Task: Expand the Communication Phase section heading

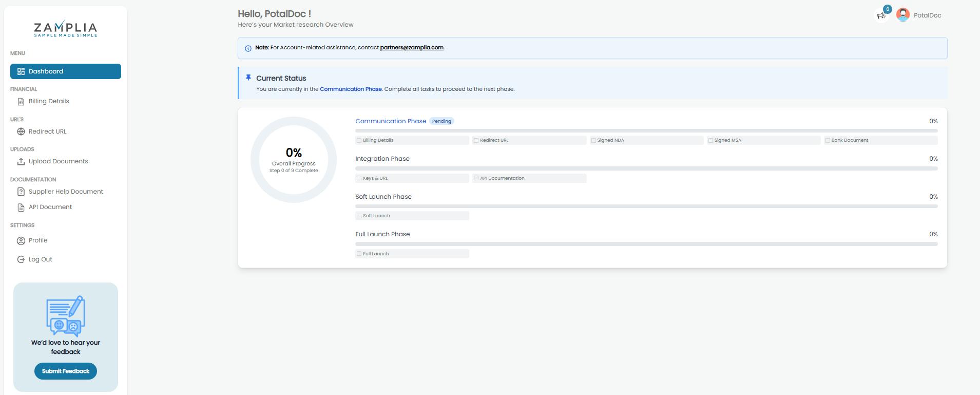Action: click(x=391, y=121)
